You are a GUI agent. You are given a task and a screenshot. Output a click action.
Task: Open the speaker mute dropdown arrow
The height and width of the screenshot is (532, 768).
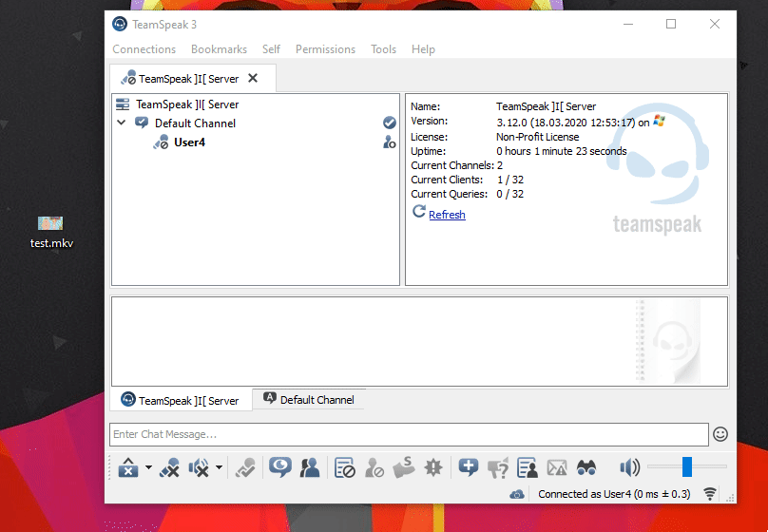(219, 468)
